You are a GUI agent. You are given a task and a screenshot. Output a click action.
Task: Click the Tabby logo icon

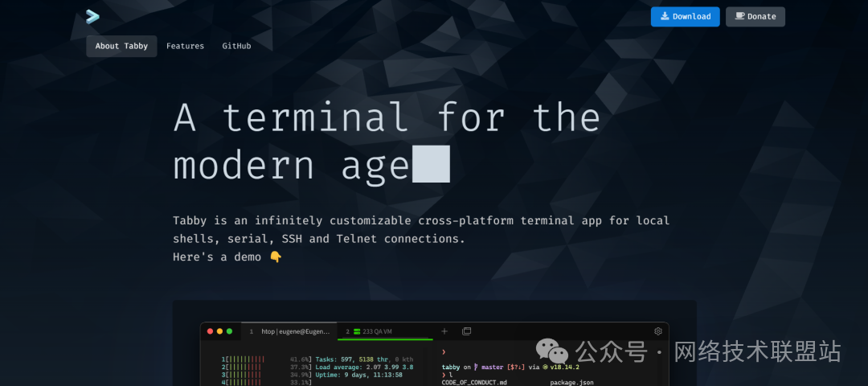pos(92,17)
